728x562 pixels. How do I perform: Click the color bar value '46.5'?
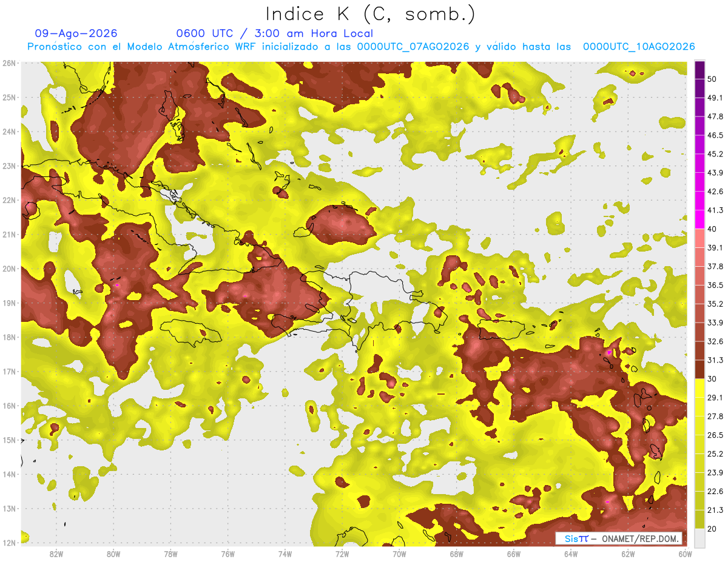715,135
